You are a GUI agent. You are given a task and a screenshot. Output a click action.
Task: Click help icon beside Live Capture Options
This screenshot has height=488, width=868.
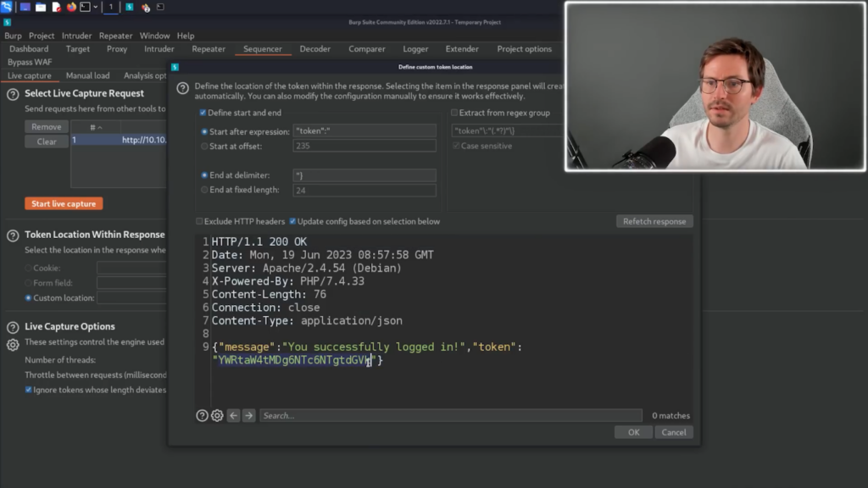coord(13,328)
